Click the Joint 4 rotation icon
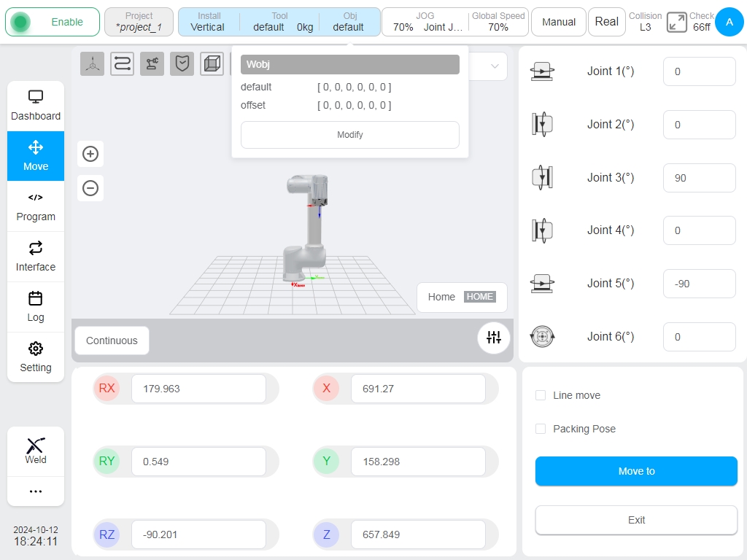 coord(542,230)
